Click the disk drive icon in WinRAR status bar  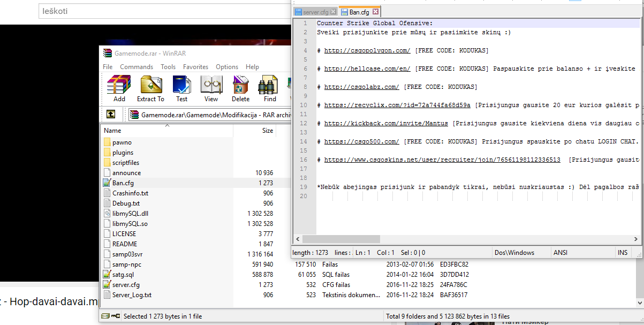105,316
